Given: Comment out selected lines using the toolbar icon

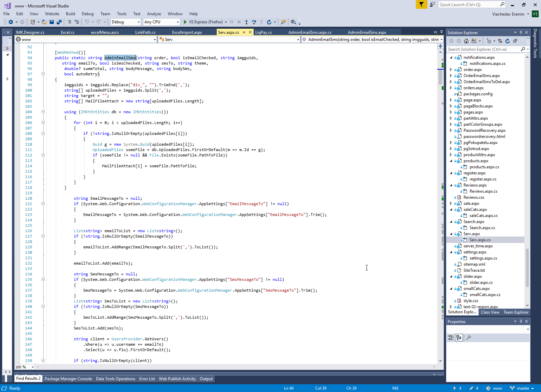Looking at the screenshot, I should point(69,22).
